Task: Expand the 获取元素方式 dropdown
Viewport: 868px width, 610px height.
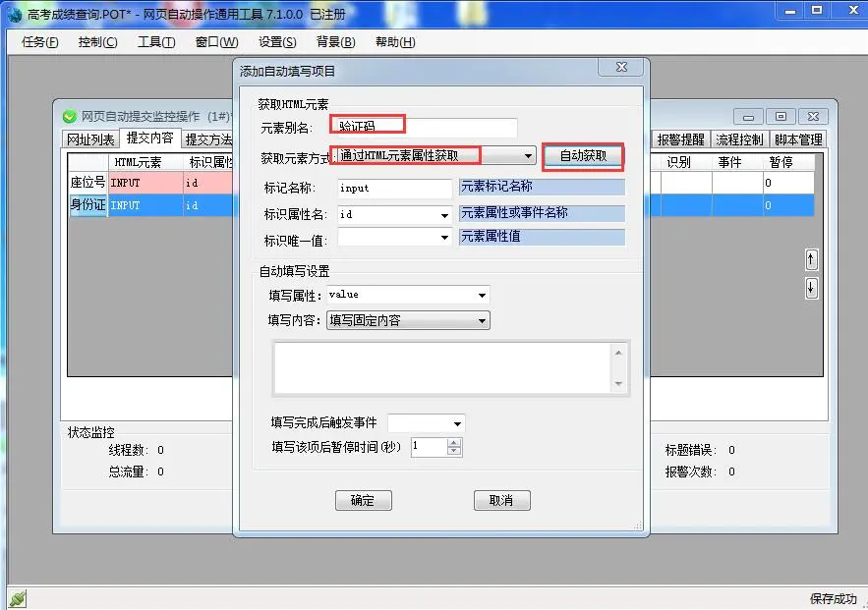Action: point(528,156)
